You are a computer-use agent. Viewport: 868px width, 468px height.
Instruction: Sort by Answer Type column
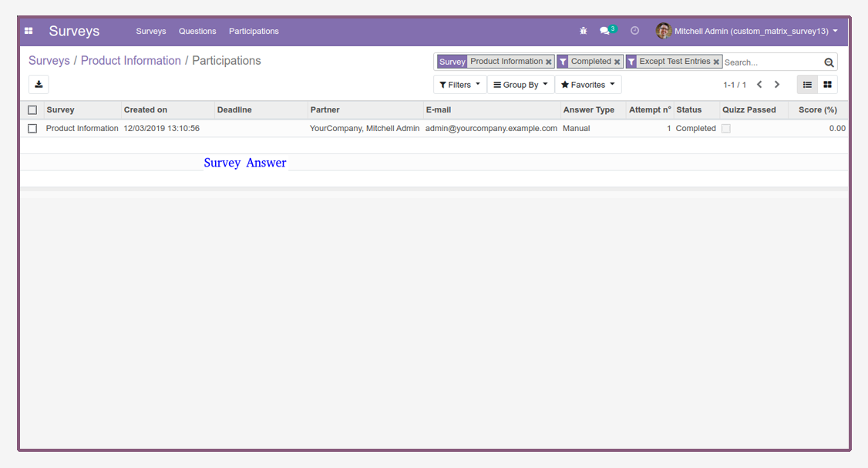[594, 109]
